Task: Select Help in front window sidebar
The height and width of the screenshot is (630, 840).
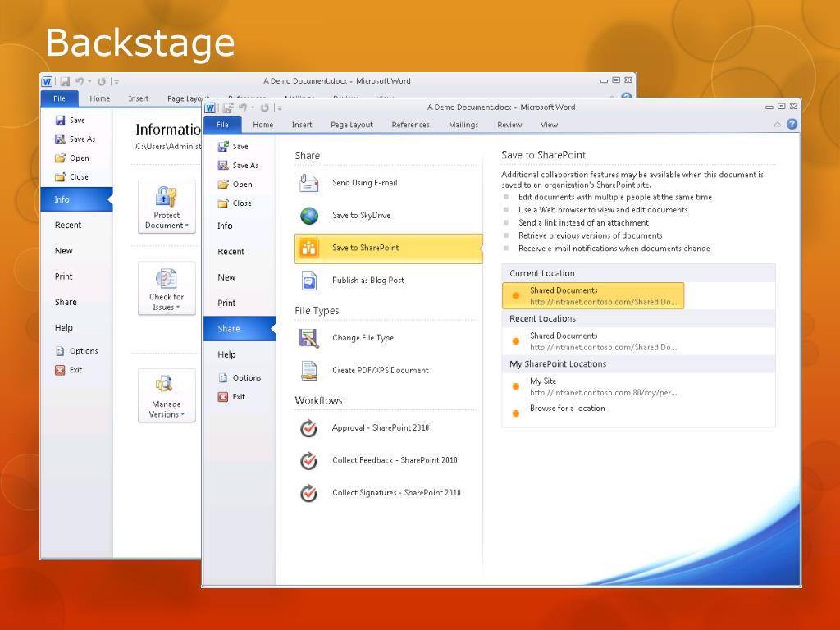Action: pyautogui.click(x=240, y=354)
